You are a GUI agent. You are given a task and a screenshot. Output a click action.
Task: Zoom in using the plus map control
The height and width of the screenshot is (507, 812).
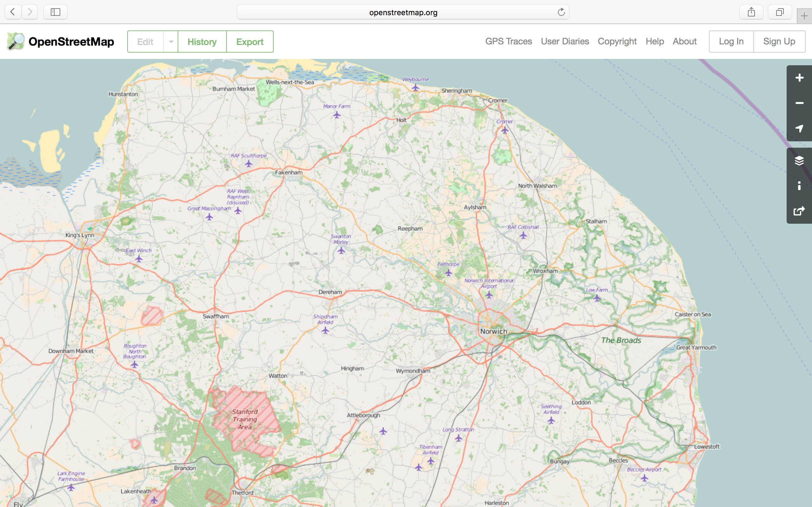click(799, 78)
